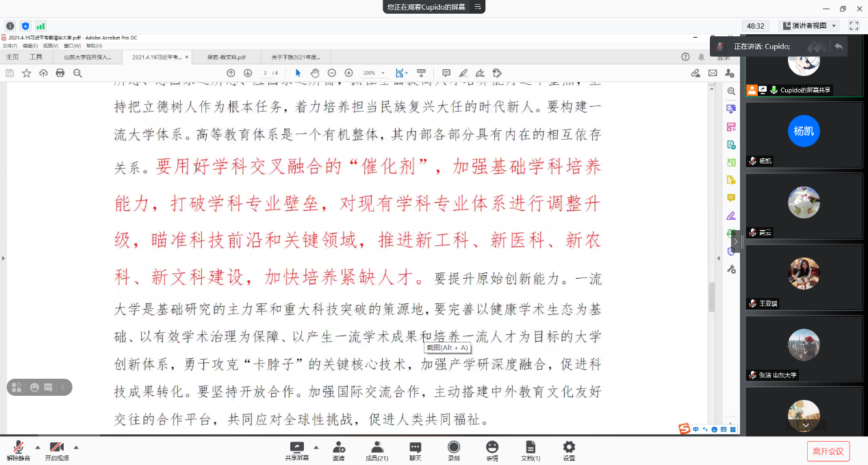Image resolution: width=868 pixels, height=465 pixels.
Task: Open the 聊天 chat panel
Action: [x=415, y=451]
